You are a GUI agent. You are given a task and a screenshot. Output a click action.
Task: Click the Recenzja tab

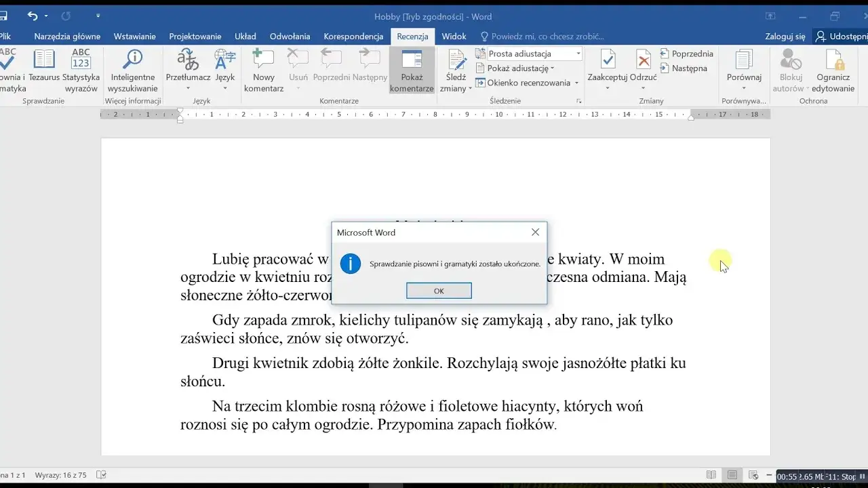pyautogui.click(x=412, y=37)
